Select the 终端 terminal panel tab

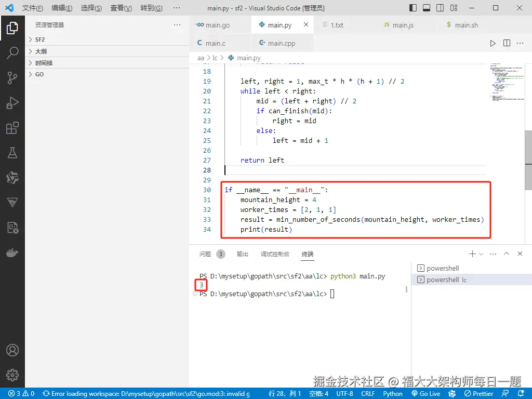308,254
